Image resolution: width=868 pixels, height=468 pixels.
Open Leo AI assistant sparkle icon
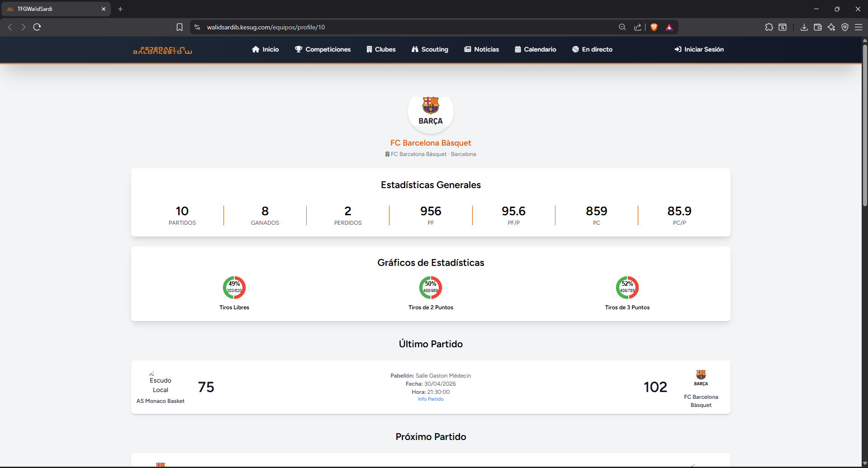[831, 27]
